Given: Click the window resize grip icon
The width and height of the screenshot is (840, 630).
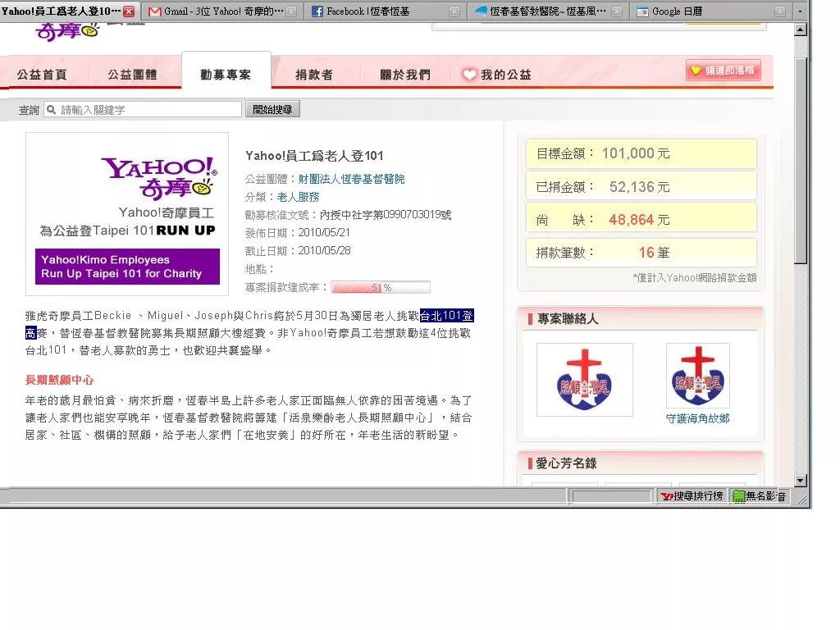Looking at the screenshot, I should [x=802, y=499].
